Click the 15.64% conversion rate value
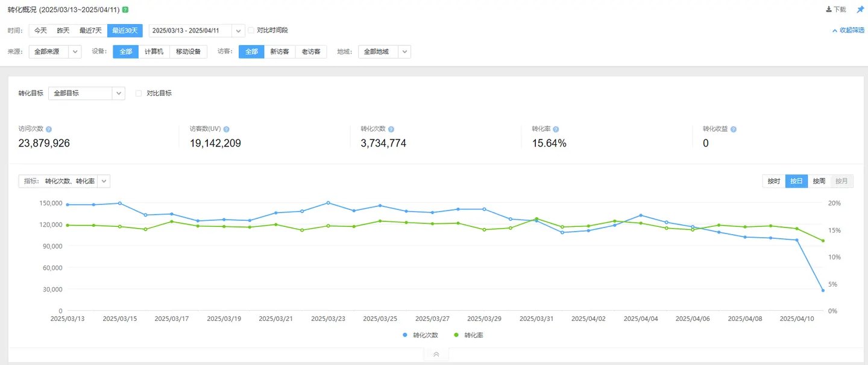The image size is (868, 365). (549, 143)
